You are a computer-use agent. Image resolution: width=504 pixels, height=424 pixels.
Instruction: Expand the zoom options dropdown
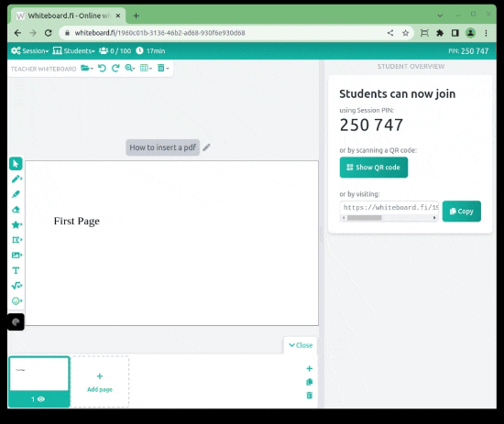pos(130,68)
